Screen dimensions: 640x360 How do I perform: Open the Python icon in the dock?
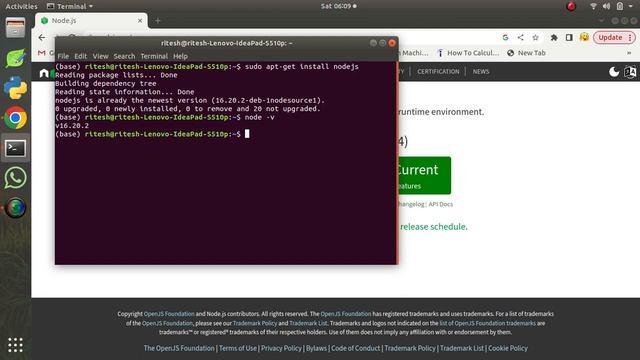click(x=15, y=88)
